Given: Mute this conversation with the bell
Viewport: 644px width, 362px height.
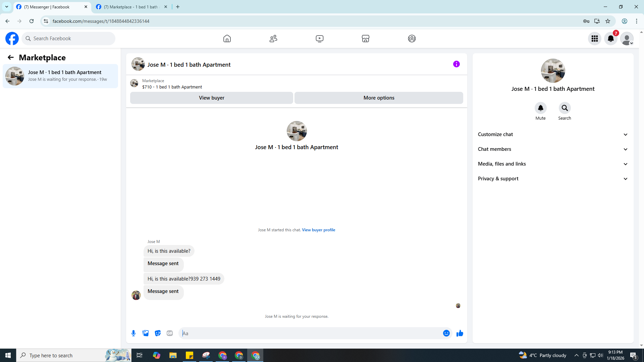Looking at the screenshot, I should 540,108.
